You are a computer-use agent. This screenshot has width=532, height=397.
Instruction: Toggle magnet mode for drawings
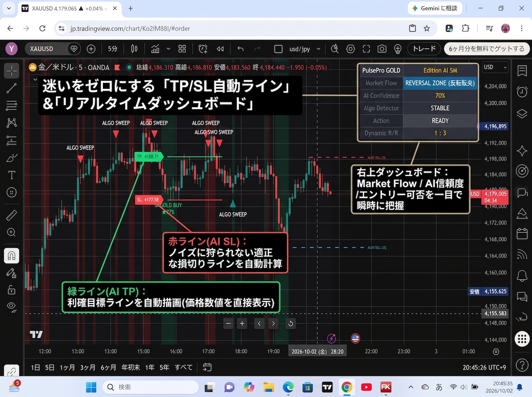pos(12,255)
